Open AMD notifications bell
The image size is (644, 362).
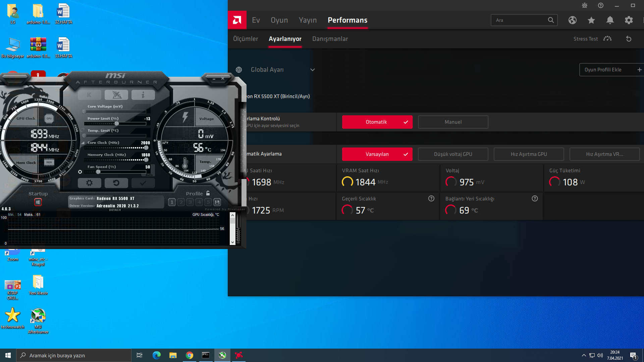610,20
